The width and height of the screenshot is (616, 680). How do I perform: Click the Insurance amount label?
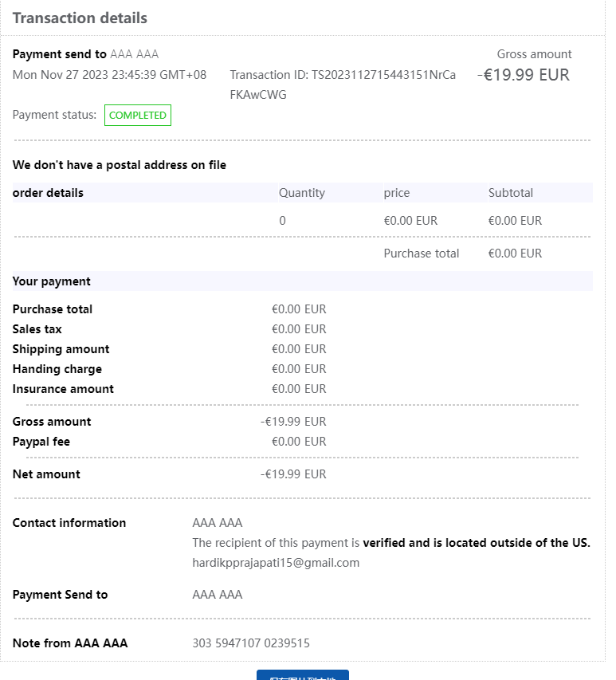point(63,389)
